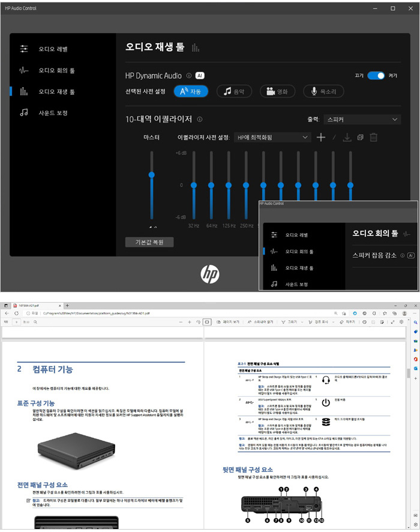Image resolution: width=420 pixels, height=532 pixels.
Task: Rotate the PDF page
Action: 199,322
